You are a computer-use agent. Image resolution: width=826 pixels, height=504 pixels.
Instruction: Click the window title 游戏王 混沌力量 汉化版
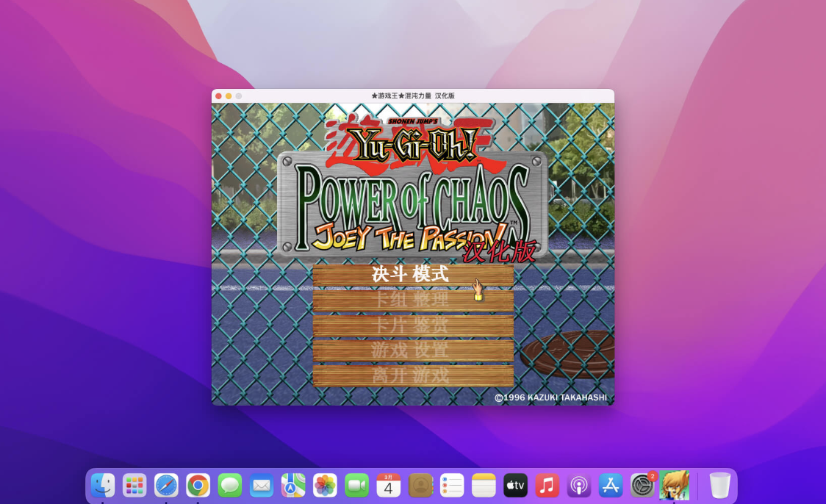click(413, 96)
